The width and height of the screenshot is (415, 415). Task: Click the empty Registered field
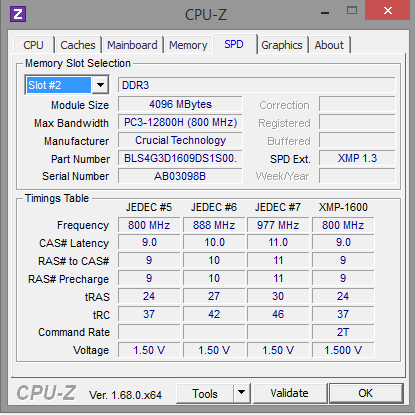(x=357, y=122)
